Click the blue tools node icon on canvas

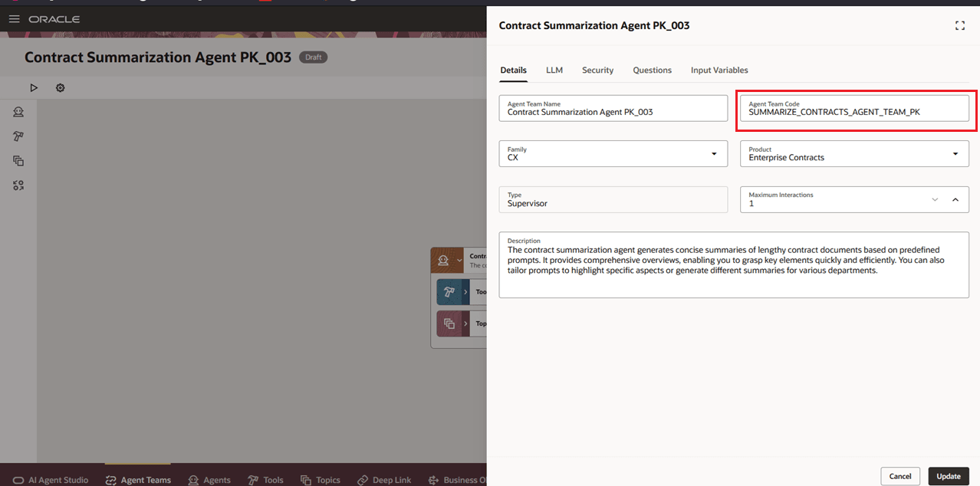(x=449, y=292)
